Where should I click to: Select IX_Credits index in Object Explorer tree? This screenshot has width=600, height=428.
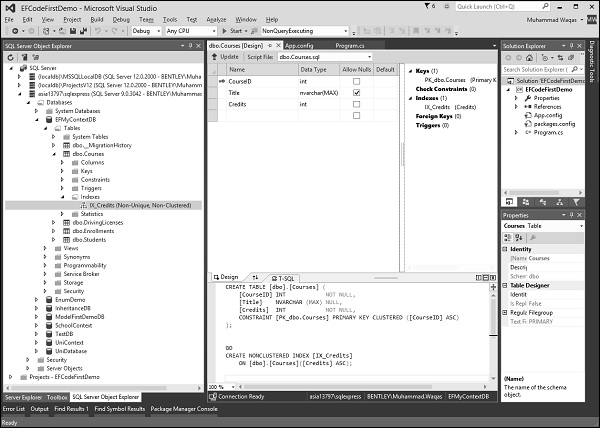tap(129, 204)
